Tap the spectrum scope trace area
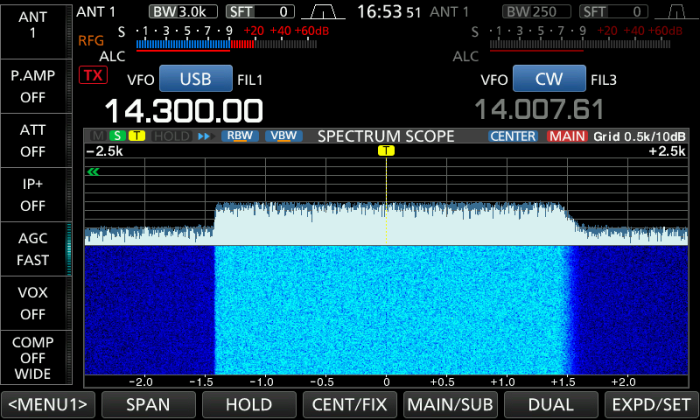 (386, 201)
